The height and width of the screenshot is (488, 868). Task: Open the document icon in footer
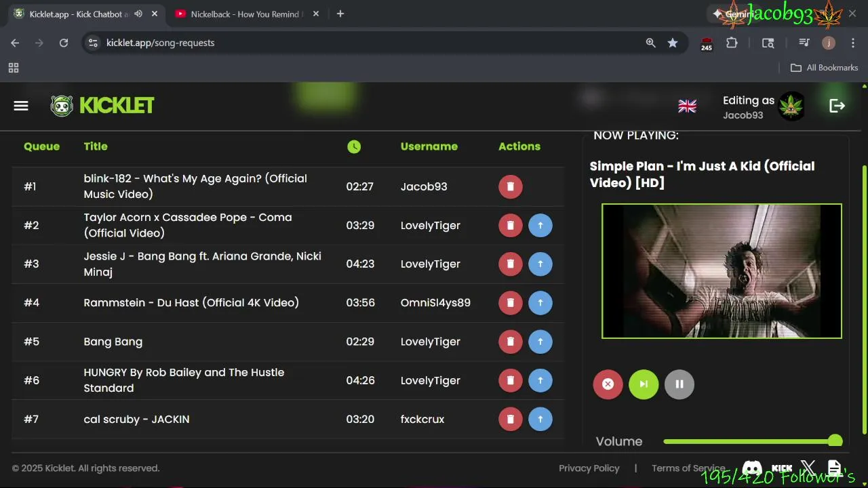pos(834,468)
